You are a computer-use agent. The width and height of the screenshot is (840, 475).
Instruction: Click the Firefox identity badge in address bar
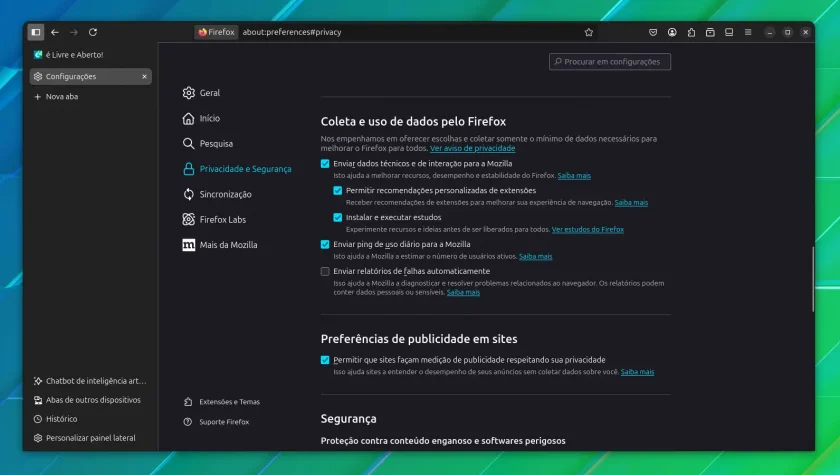pos(216,32)
